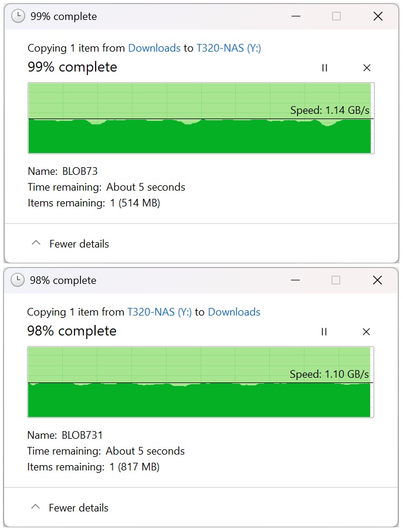Click the clock icon in 98% complete title bar
The width and height of the screenshot is (403, 532).
pos(17,280)
